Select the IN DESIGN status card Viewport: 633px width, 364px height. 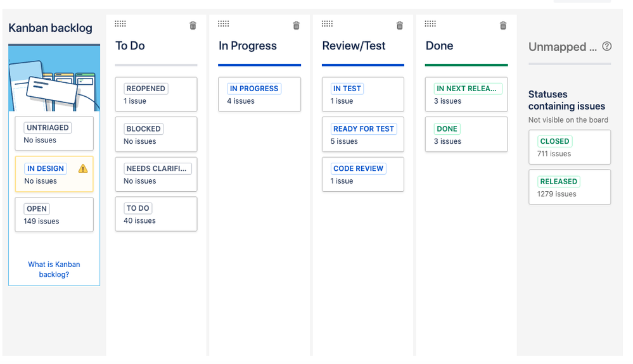pos(54,174)
